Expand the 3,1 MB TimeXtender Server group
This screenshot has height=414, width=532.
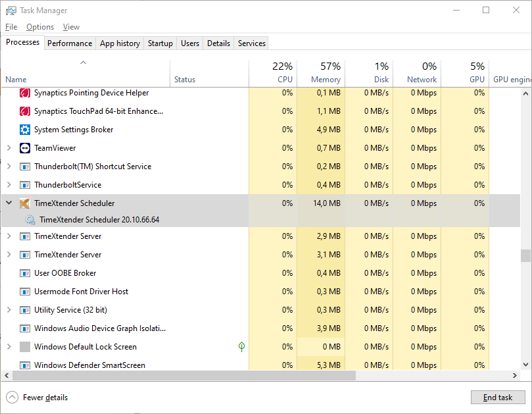tap(9, 254)
